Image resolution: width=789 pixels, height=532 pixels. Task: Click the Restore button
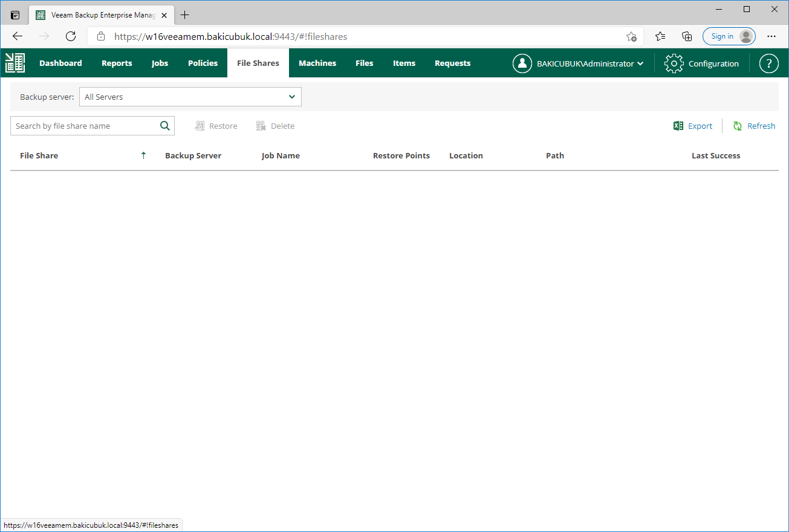216,126
